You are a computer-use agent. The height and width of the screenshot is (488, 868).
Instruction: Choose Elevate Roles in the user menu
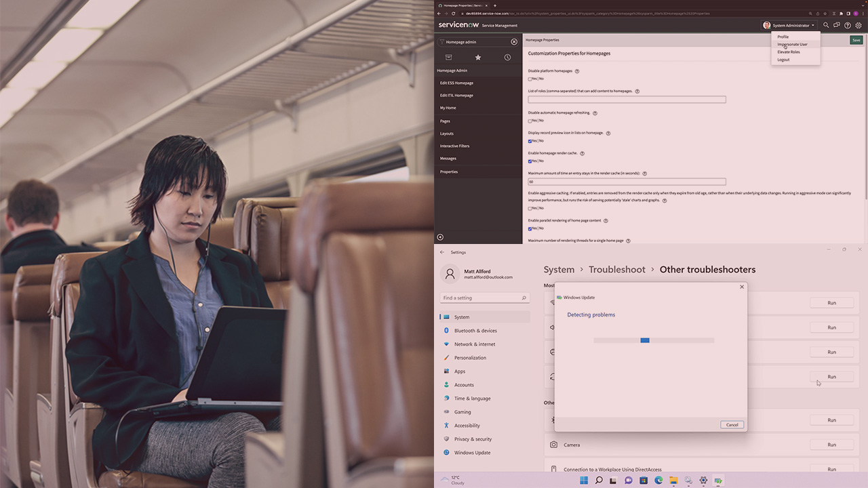(x=789, y=52)
